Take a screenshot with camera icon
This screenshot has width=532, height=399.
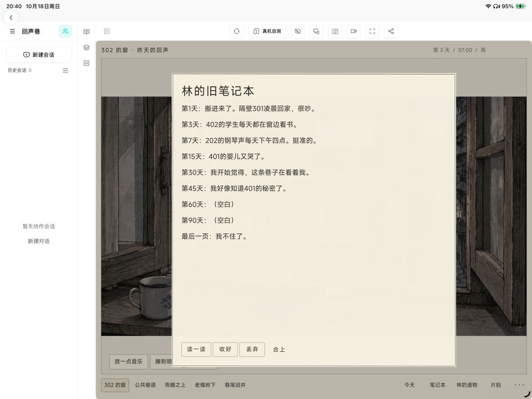coord(335,31)
